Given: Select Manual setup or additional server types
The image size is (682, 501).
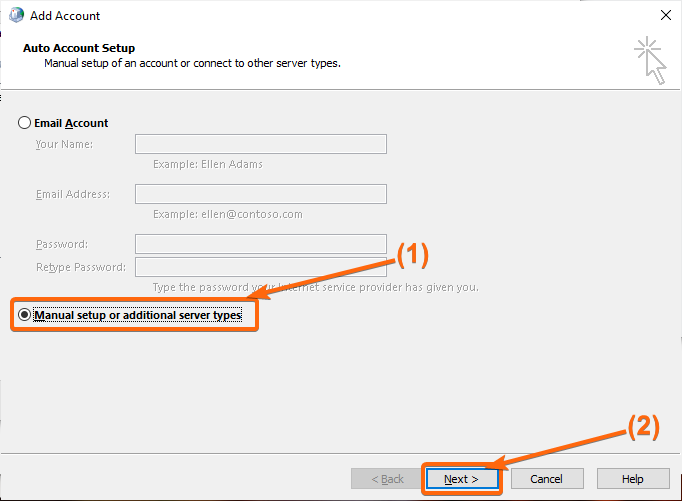Looking at the screenshot, I should (24, 314).
